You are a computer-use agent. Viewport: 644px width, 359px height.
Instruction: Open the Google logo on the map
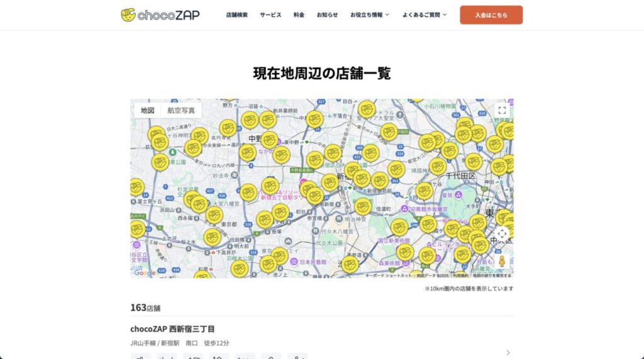pyautogui.click(x=145, y=273)
